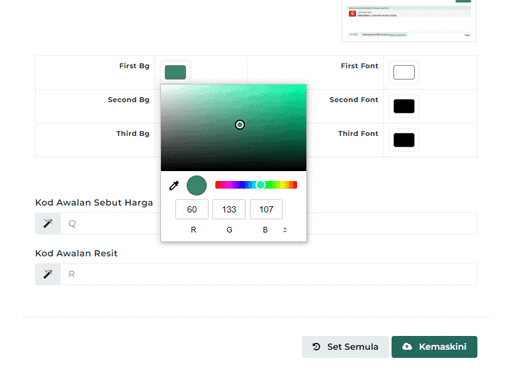The height and width of the screenshot is (380, 510).
Task: Click the Kod Awalan Resit heading
Action: point(76,253)
